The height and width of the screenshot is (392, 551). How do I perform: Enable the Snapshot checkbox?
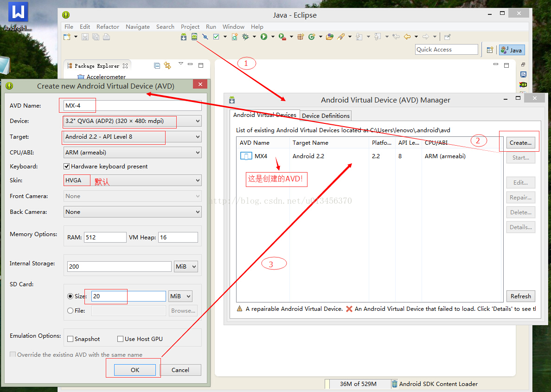pos(70,339)
